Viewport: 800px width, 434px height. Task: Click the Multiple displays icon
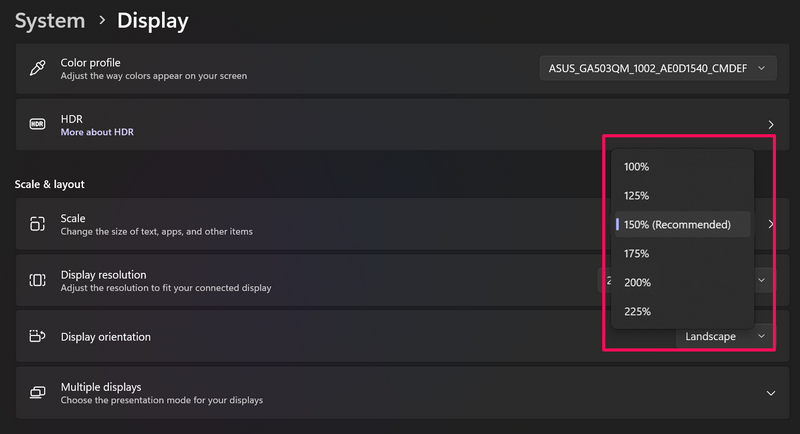point(38,393)
